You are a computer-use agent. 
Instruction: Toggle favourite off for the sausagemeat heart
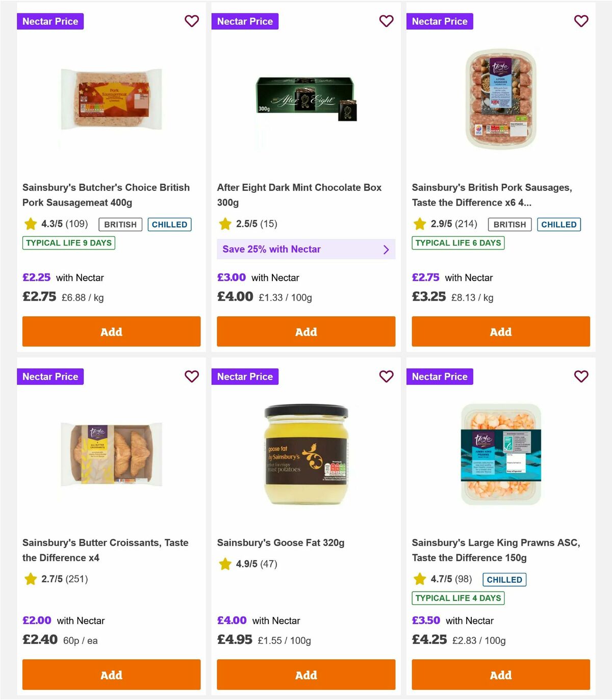coord(192,21)
